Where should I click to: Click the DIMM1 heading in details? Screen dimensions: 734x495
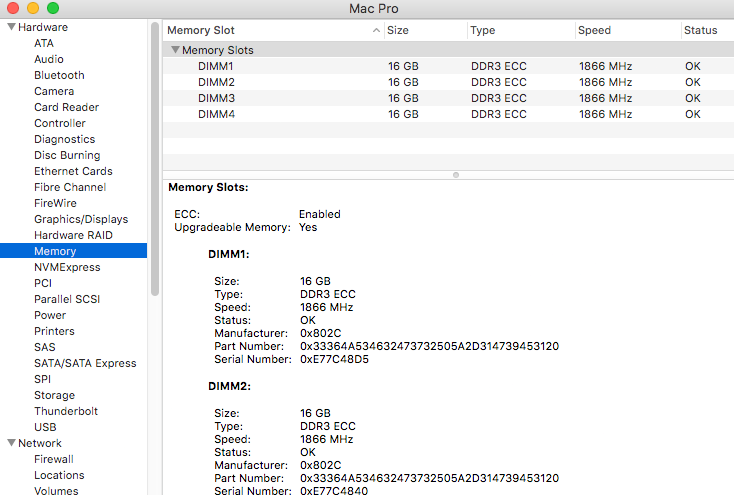[x=228, y=254]
